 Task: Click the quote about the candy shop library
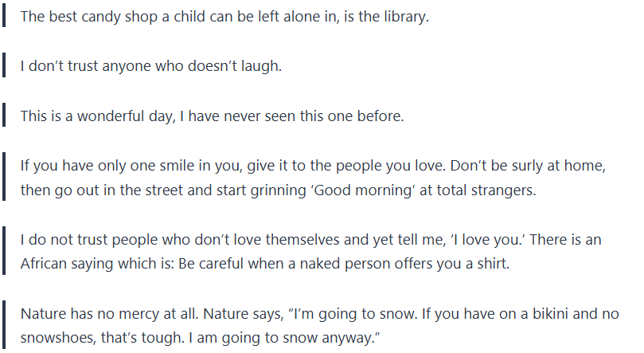[224, 16]
